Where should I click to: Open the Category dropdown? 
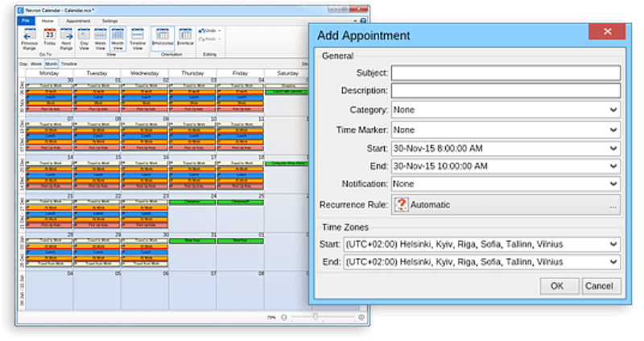point(506,109)
